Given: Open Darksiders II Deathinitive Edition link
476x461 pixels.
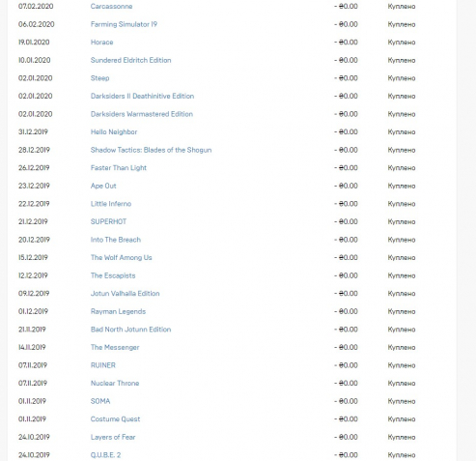Looking at the screenshot, I should click(142, 96).
